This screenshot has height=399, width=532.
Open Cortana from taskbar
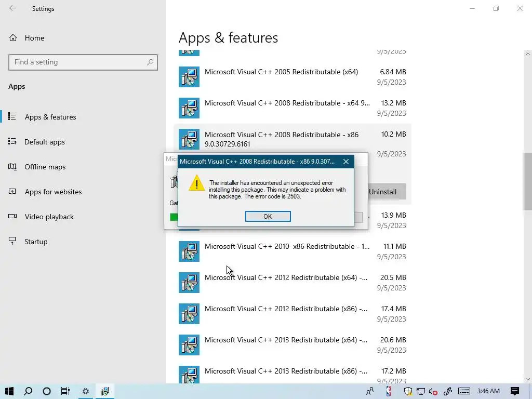[x=47, y=391]
